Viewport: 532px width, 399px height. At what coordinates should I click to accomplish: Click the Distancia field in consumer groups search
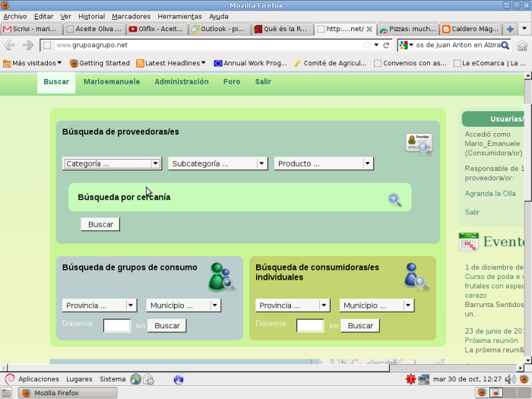click(117, 326)
